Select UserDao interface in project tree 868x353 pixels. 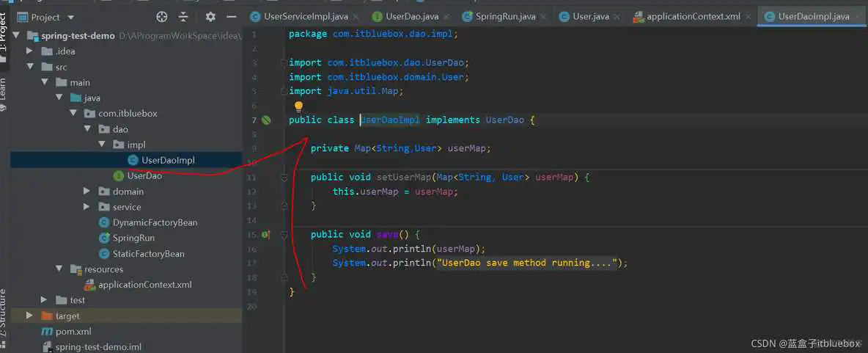[x=144, y=176]
